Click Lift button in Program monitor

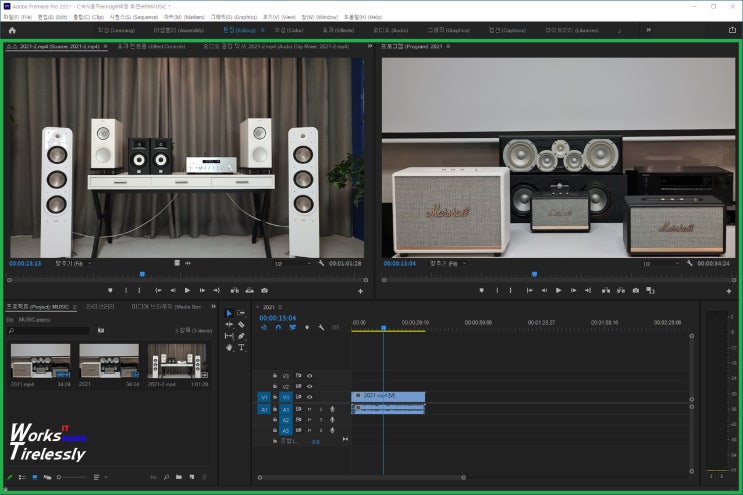coord(606,290)
